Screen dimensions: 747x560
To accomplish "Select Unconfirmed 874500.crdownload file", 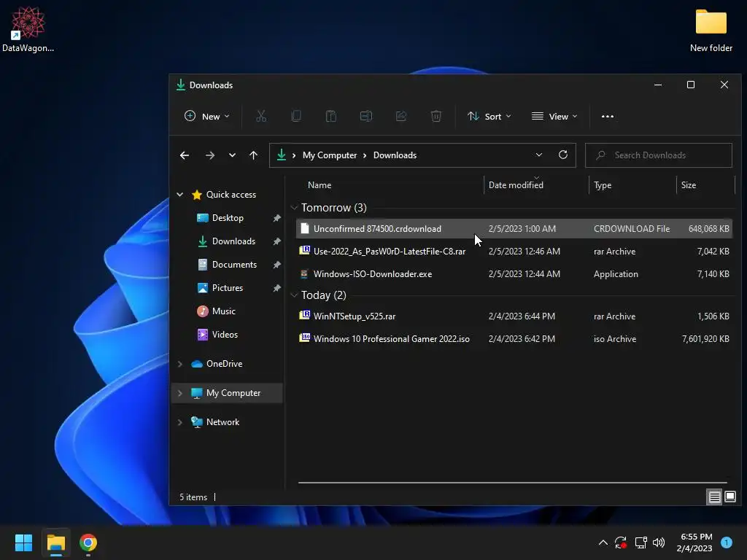I will [514, 228].
